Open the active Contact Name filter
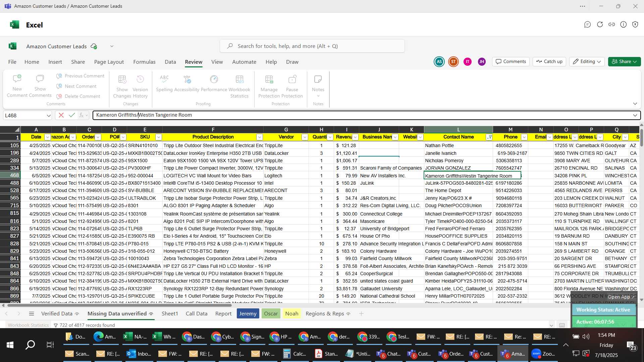644x362 pixels. [x=489, y=137]
